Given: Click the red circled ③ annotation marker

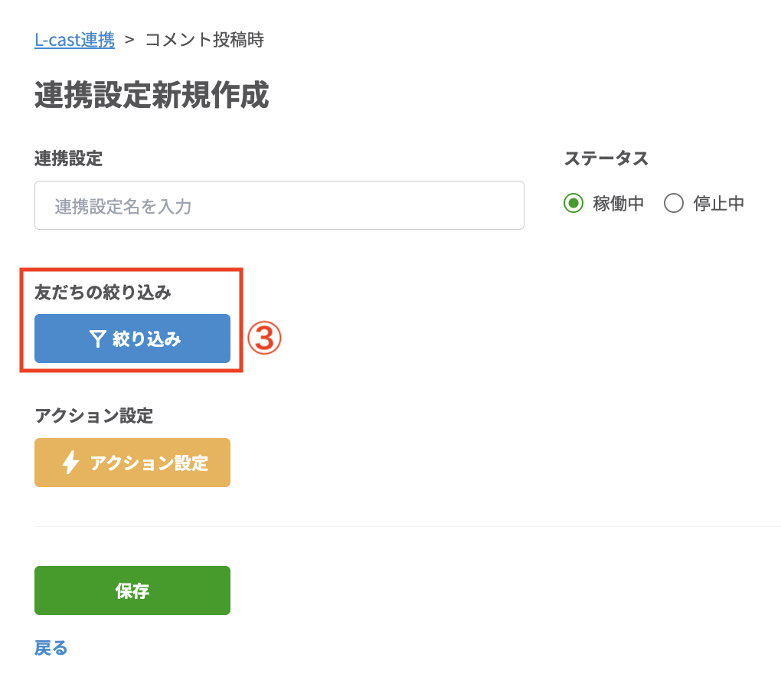Looking at the screenshot, I should click(x=264, y=339).
